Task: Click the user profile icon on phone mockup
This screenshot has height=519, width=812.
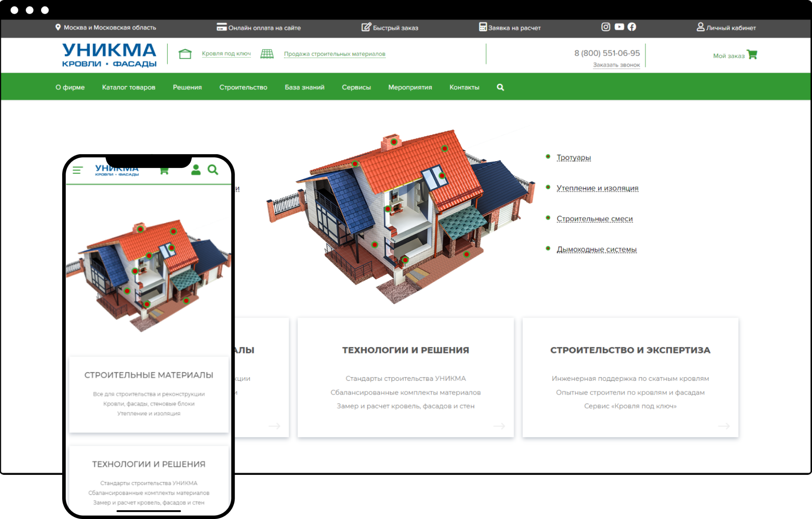Action: click(x=196, y=170)
